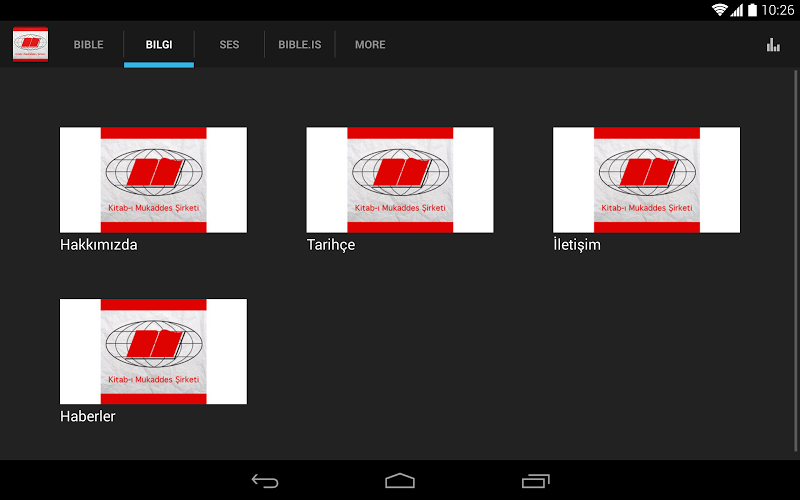800x500 pixels.
Task: Tap the Wi-Fi status icon
Action: click(719, 10)
